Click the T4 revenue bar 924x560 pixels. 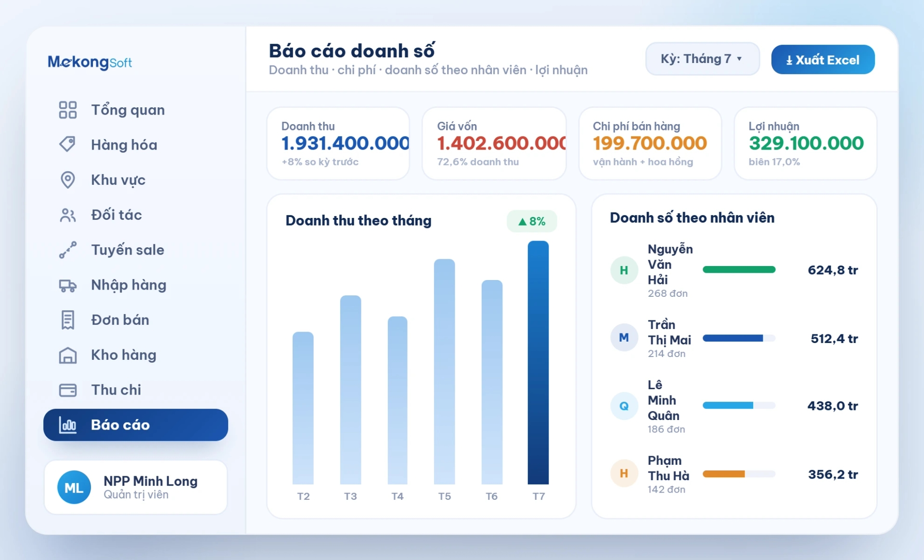(x=398, y=400)
